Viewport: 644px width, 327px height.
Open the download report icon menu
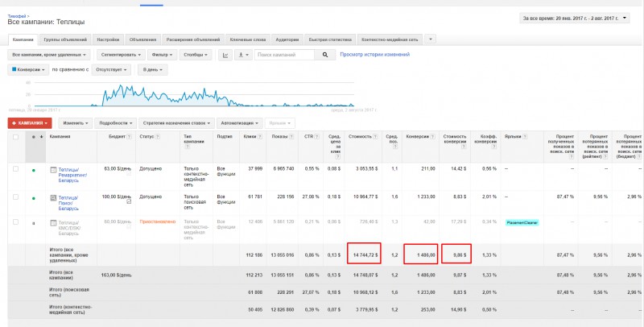pyautogui.click(x=243, y=55)
